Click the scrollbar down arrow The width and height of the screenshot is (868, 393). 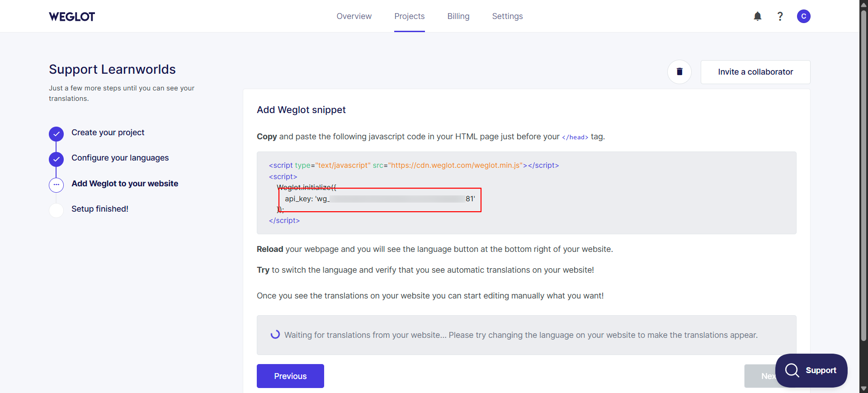tap(863, 388)
